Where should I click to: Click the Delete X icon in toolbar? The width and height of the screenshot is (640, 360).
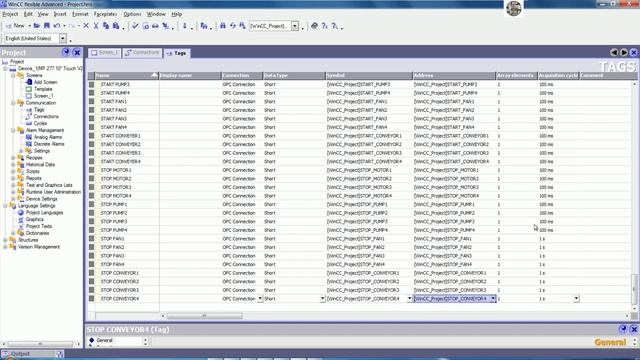pyautogui.click(x=86, y=26)
